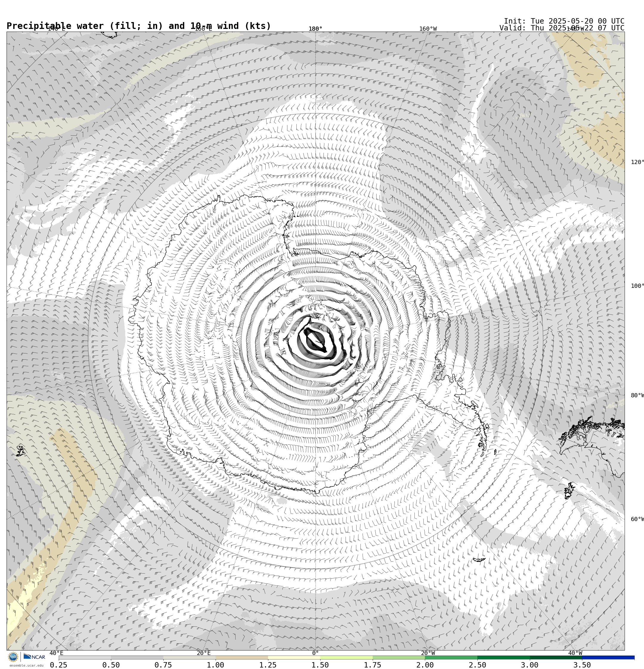The width and height of the screenshot is (644, 669).
Task: Pick the pale yellow 1.25–1.50 colorbar segment
Action: click(x=294, y=657)
